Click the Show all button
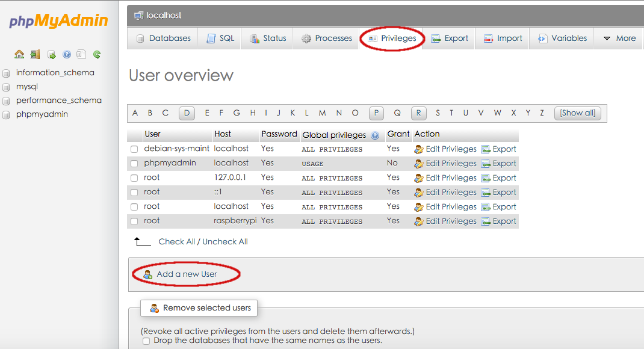 point(577,113)
